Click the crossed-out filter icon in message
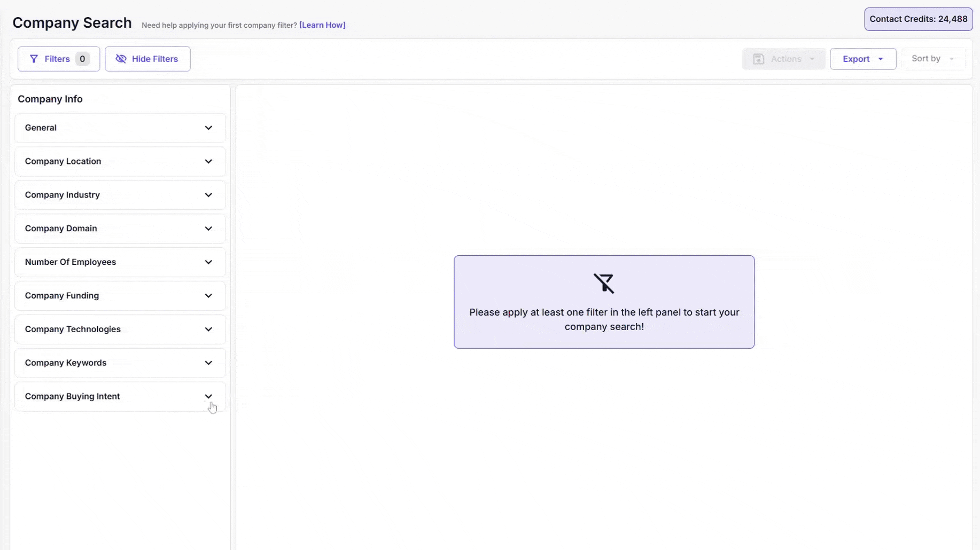The height and width of the screenshot is (550, 980). pyautogui.click(x=604, y=283)
